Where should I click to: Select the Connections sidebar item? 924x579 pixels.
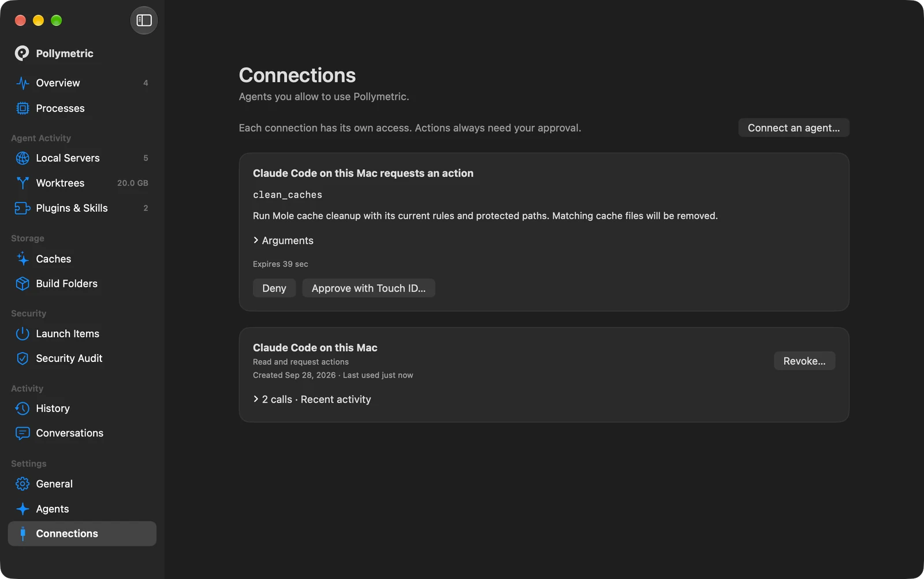click(x=82, y=534)
